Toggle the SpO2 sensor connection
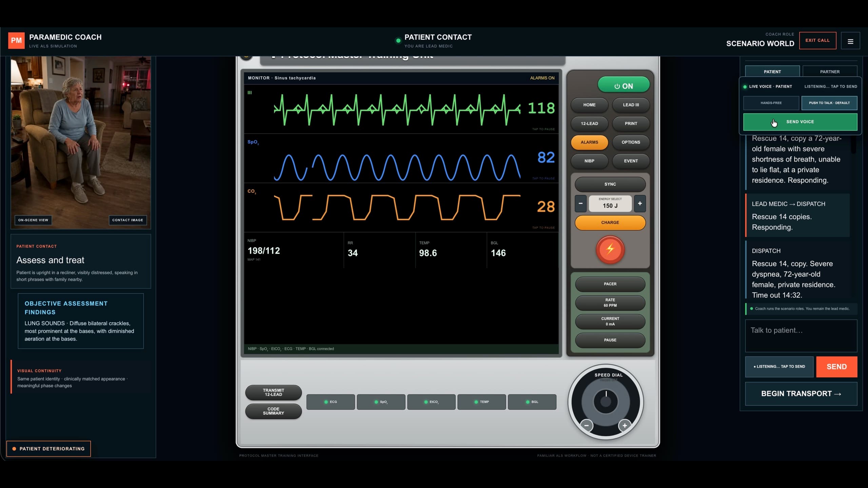The height and width of the screenshot is (488, 868). pos(381,402)
